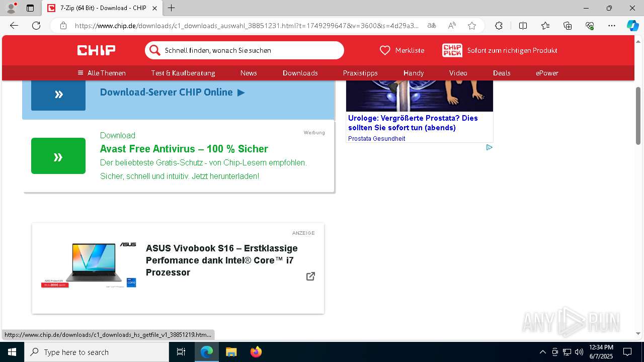Toggle split screen icon
The height and width of the screenshot is (362, 644).
coord(523,26)
